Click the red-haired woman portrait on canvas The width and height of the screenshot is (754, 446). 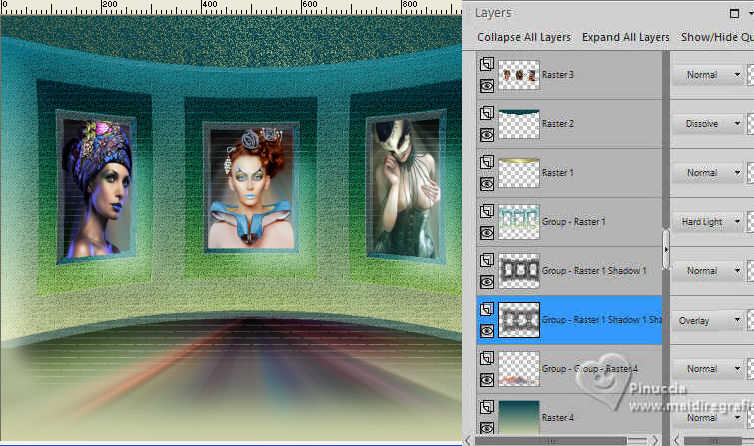(251, 188)
